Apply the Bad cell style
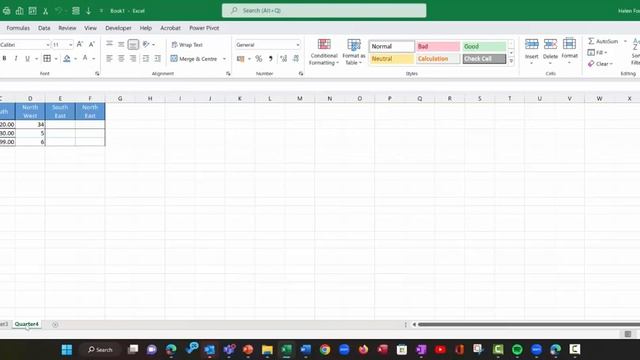640x360 pixels. [438, 47]
